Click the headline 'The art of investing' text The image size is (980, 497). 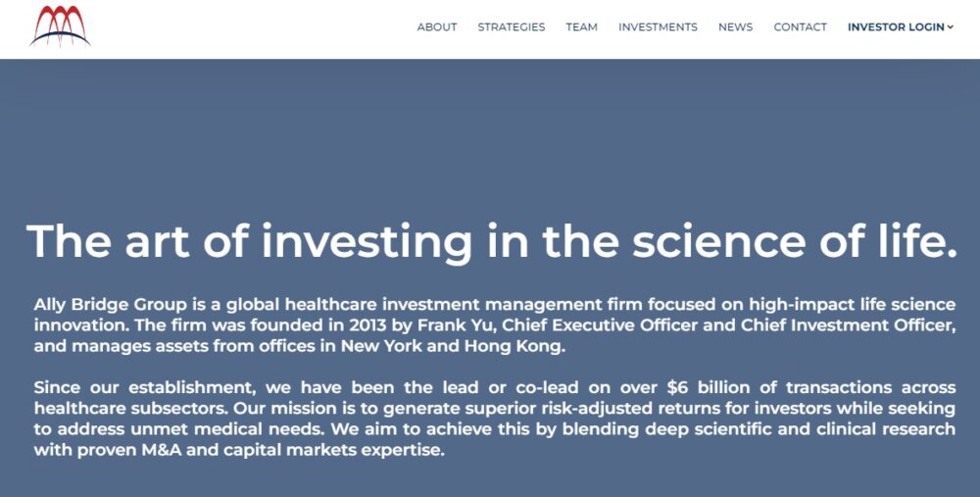click(249, 242)
